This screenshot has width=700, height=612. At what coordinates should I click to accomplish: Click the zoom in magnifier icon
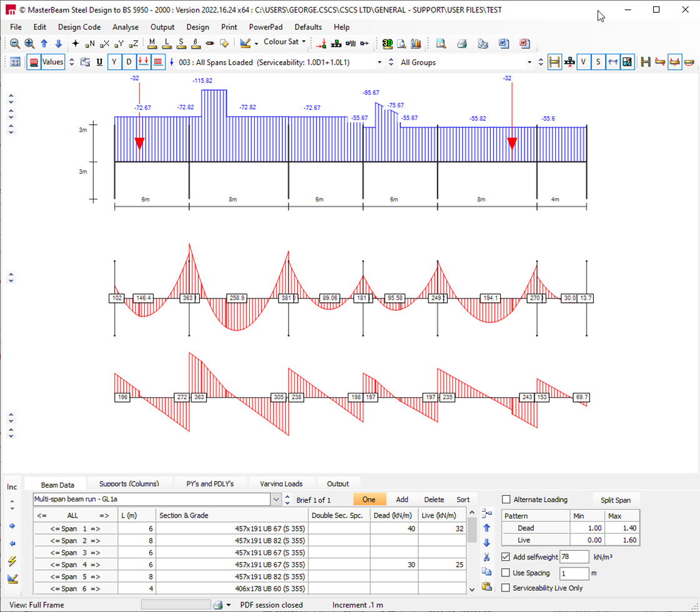29,43
